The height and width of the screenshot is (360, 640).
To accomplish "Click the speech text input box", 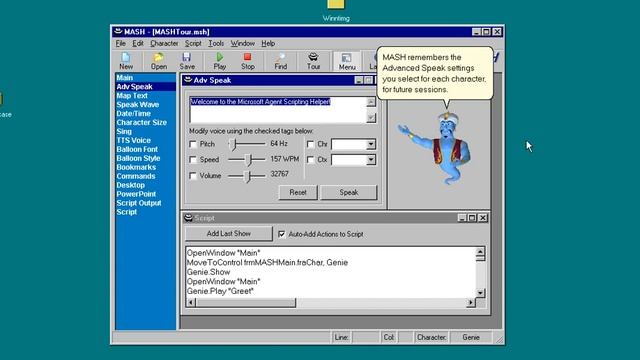I will pyautogui.click(x=278, y=109).
